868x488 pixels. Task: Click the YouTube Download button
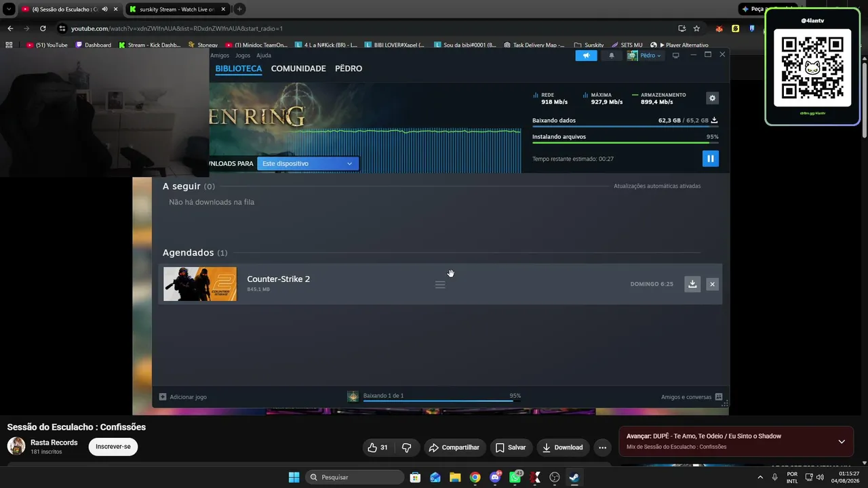tap(563, 447)
